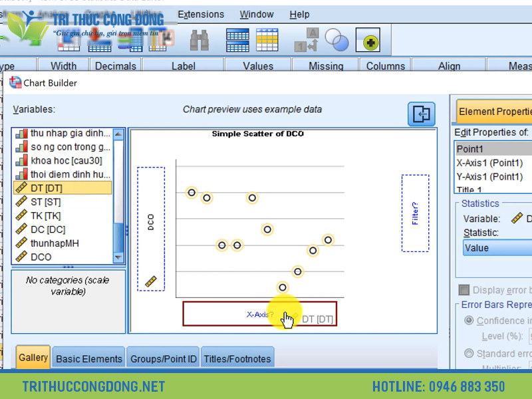
Task: Select variable khoa hoc [cau30]
Action: [x=63, y=160]
